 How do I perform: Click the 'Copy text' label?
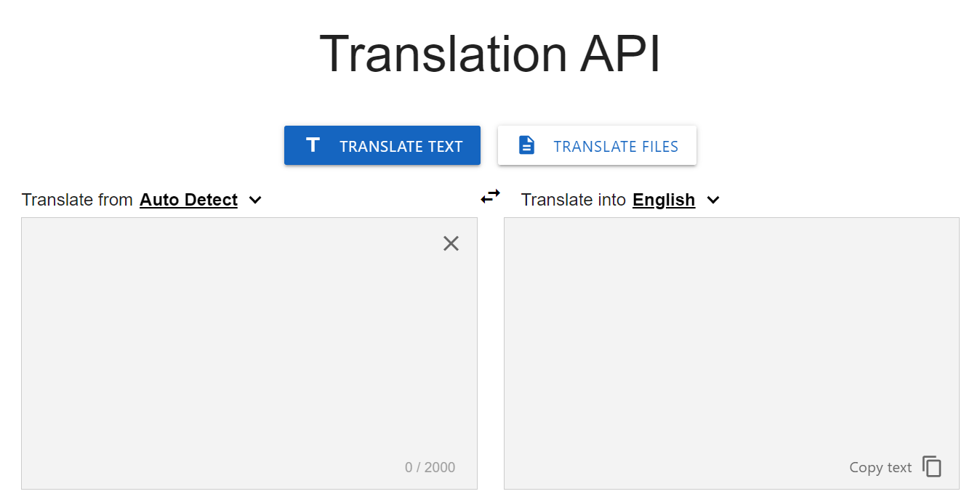[x=880, y=467]
